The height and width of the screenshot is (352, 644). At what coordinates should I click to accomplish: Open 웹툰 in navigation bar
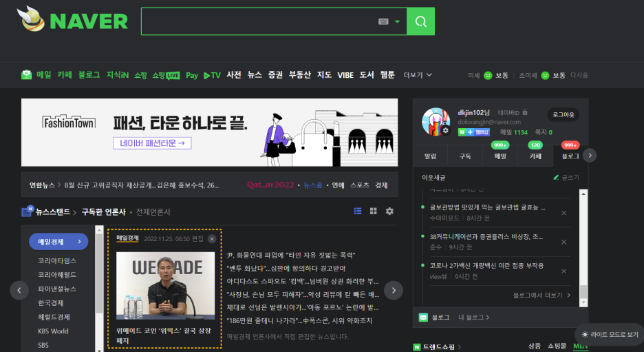coord(387,75)
